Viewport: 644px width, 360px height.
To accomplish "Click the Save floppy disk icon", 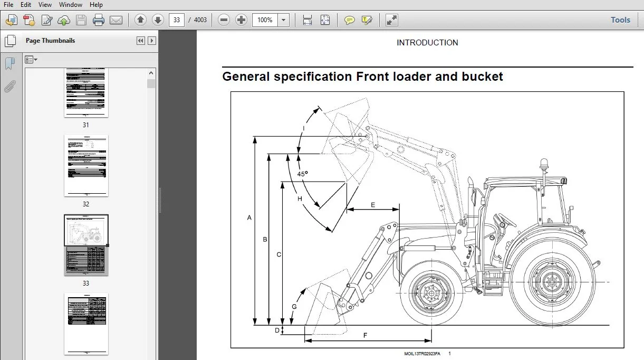I will coord(81,20).
